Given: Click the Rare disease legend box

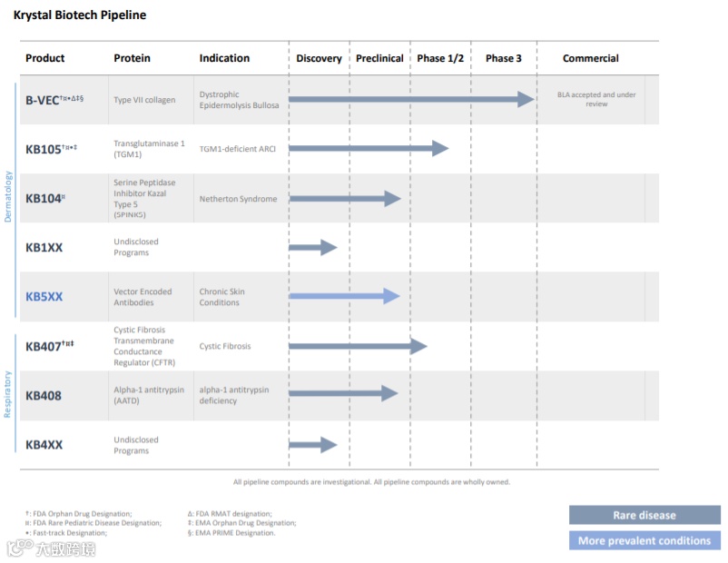Looking at the screenshot, I should point(644,515).
